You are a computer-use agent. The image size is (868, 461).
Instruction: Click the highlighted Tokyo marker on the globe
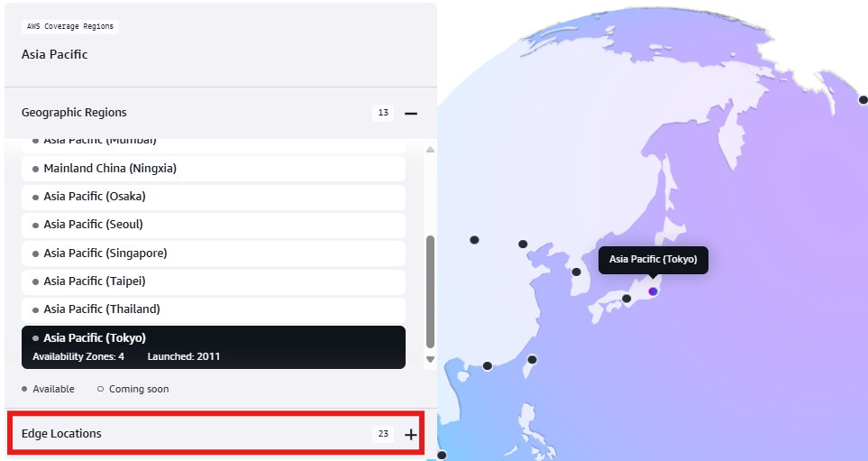tap(653, 291)
